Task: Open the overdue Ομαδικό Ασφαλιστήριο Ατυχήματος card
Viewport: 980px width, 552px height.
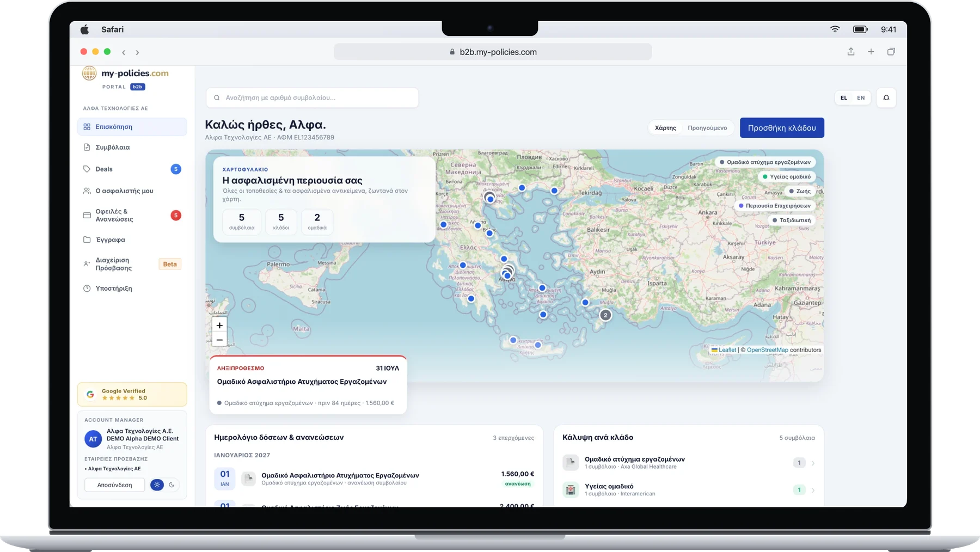Action: pyautogui.click(x=308, y=385)
